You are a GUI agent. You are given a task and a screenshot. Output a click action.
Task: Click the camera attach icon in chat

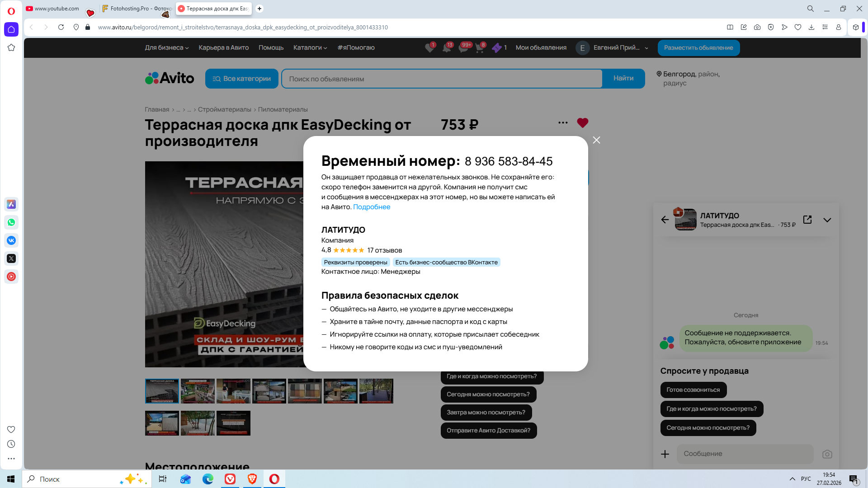pos(827,454)
